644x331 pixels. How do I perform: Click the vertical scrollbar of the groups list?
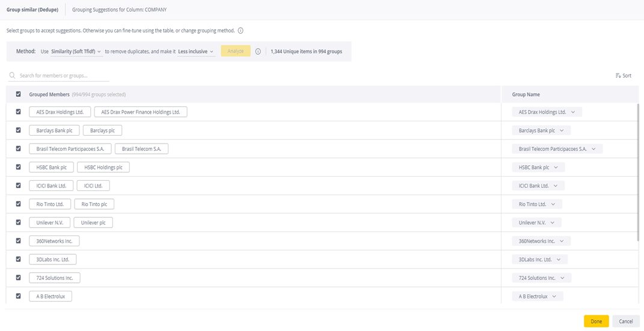pos(637,172)
